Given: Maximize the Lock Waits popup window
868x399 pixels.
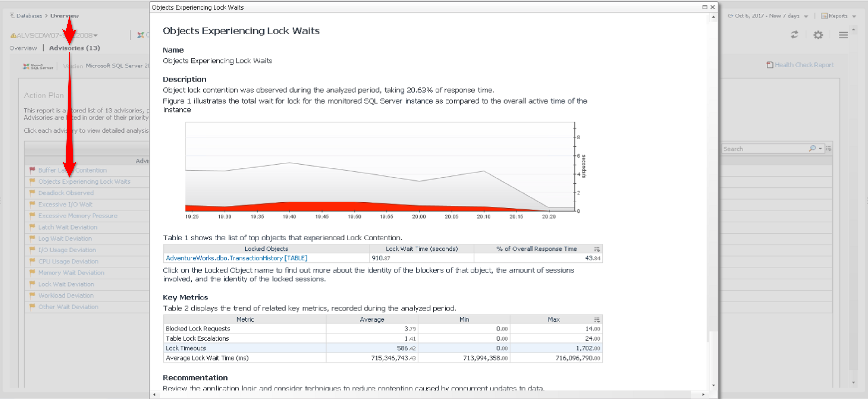Looking at the screenshot, I should tap(705, 7).
